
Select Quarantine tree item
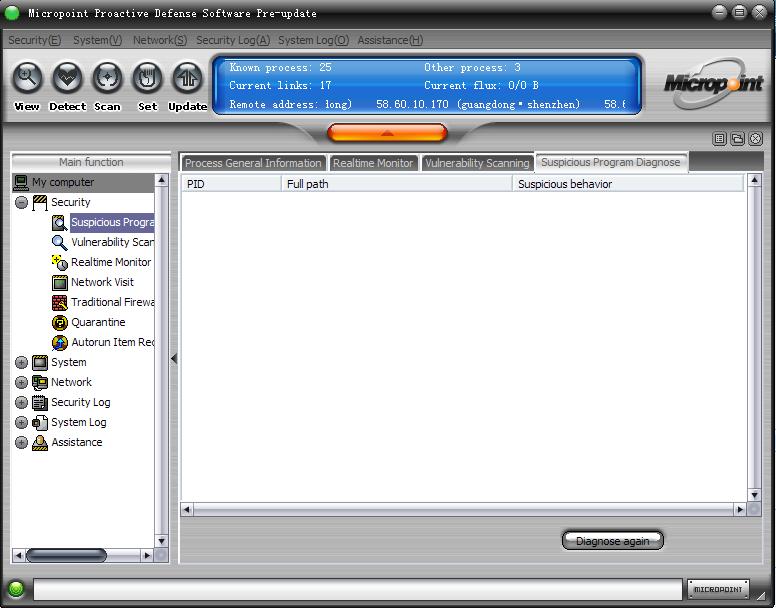[x=98, y=322]
